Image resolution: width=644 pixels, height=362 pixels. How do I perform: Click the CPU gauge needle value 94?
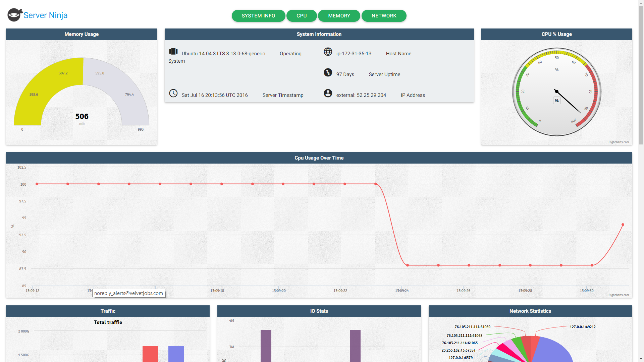tap(557, 101)
